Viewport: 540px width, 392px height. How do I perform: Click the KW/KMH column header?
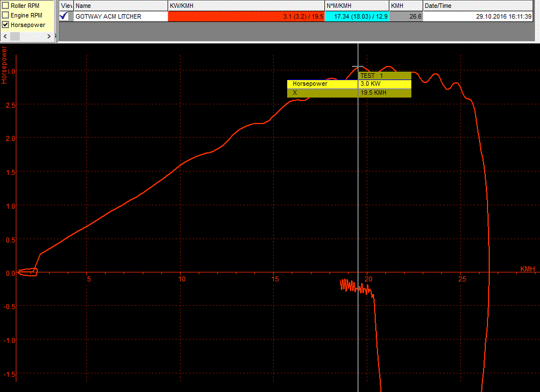(x=246, y=6)
